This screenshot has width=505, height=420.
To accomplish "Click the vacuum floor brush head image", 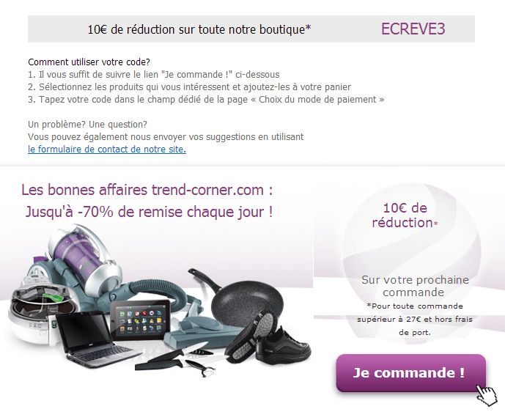I will click(x=203, y=335).
